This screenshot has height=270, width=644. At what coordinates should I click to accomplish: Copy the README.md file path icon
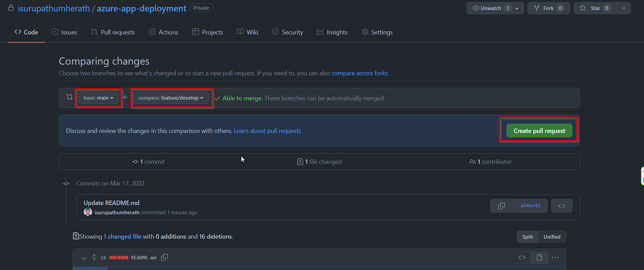click(164, 258)
